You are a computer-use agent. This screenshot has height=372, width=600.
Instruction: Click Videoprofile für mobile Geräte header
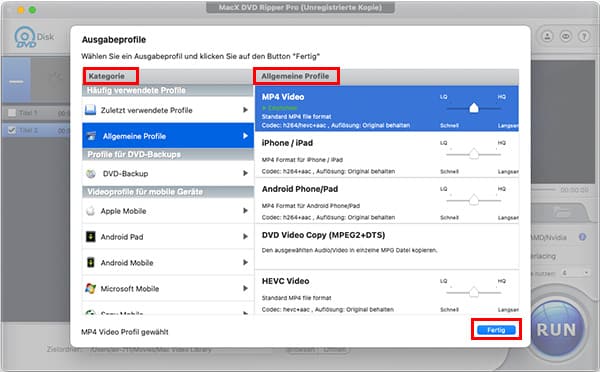168,192
